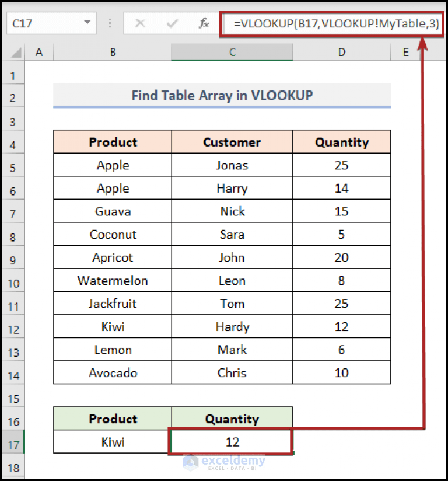Click the three-dot separator near the fx icon
This screenshot has width=448, height=481.
(110, 24)
